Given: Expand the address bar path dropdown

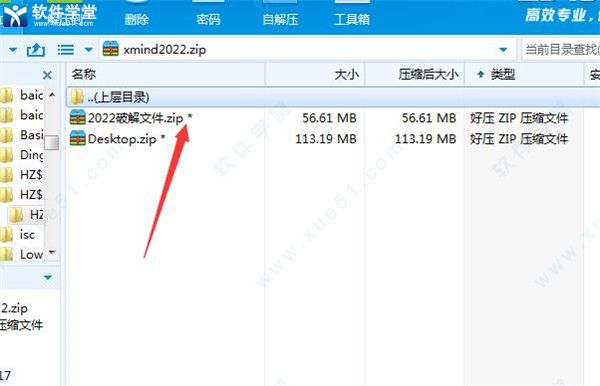Looking at the screenshot, I should [x=503, y=50].
